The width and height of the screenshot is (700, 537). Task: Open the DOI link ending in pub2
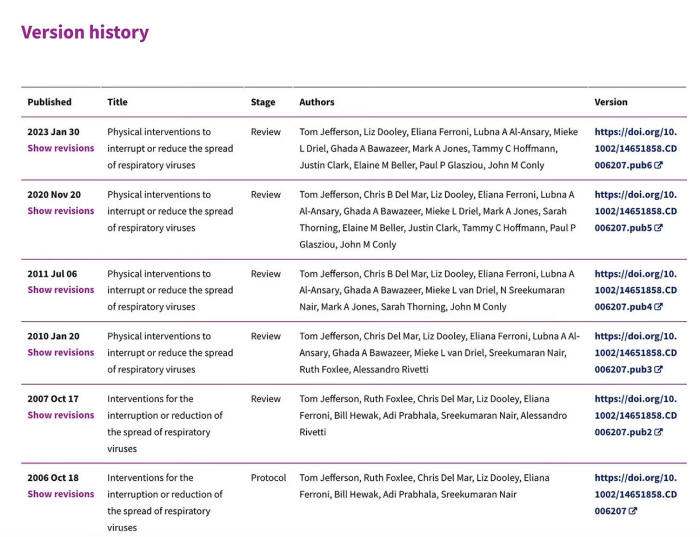pyautogui.click(x=635, y=415)
